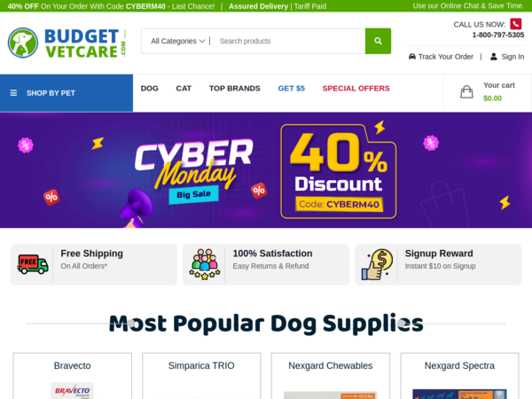
Task: Open the Bravecto product card
Action: (x=73, y=376)
